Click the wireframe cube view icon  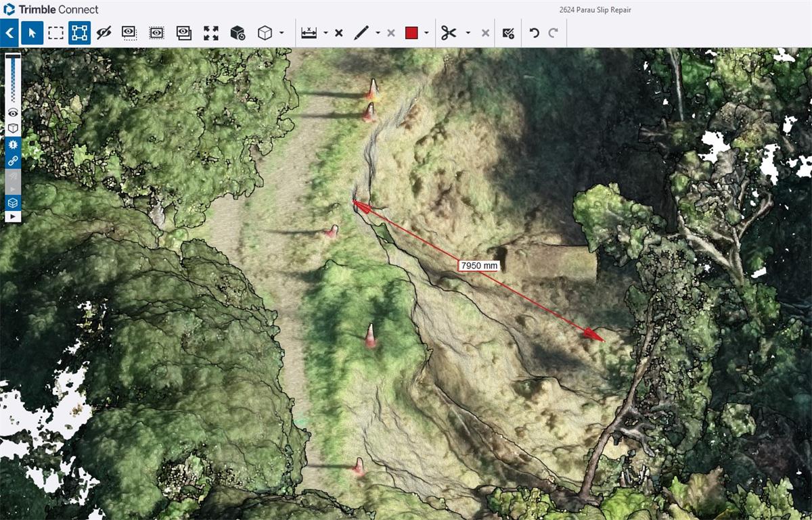[265, 32]
